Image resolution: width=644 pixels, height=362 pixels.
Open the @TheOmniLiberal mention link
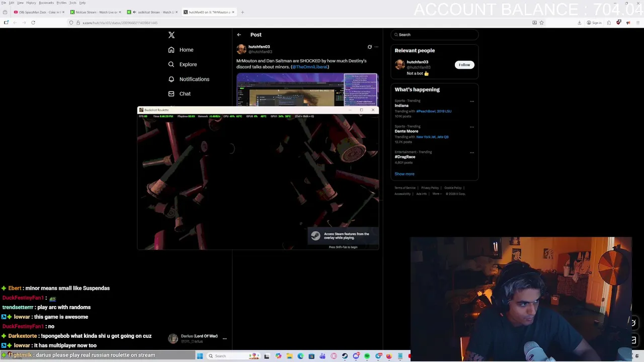pos(310,67)
